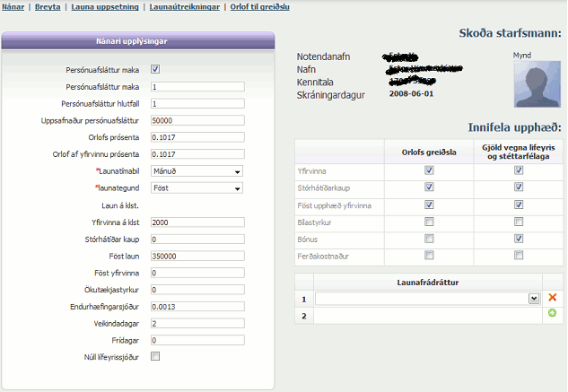Open Launaútreikningar link
The height and width of the screenshot is (392, 568).
click(x=184, y=7)
